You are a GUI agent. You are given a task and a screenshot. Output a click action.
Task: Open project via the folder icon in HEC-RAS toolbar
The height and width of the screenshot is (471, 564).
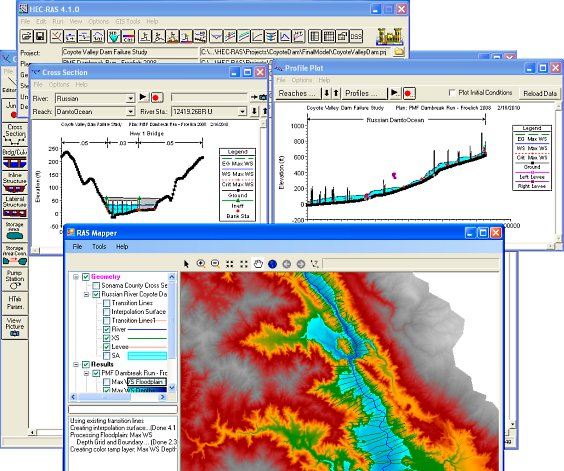26,36
